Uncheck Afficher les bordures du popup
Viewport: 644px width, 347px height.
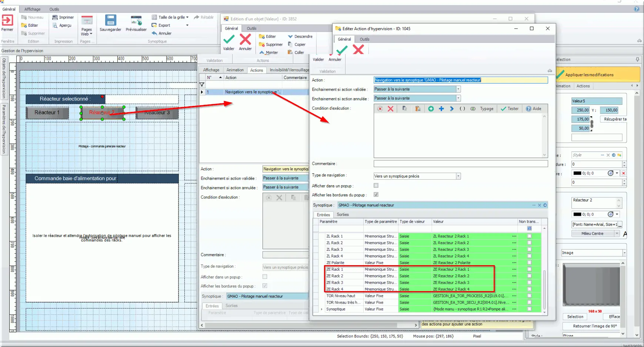(376, 194)
